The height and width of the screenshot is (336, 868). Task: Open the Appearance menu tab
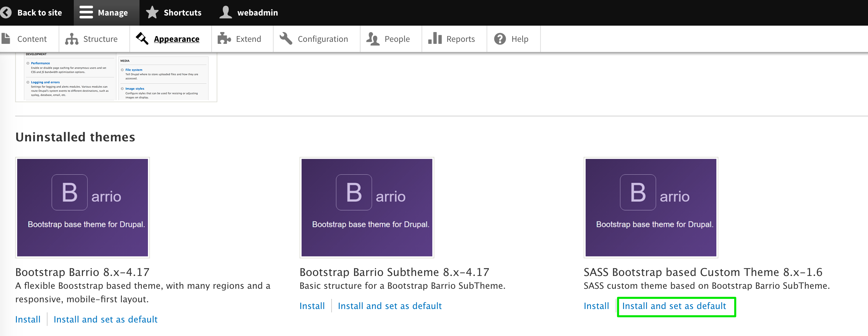[176, 39]
